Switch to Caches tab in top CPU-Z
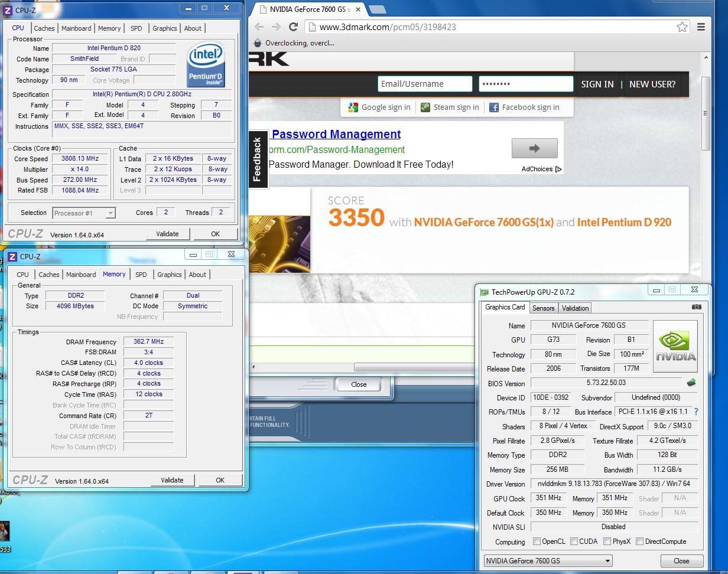Image resolution: width=728 pixels, height=574 pixels. (x=44, y=28)
